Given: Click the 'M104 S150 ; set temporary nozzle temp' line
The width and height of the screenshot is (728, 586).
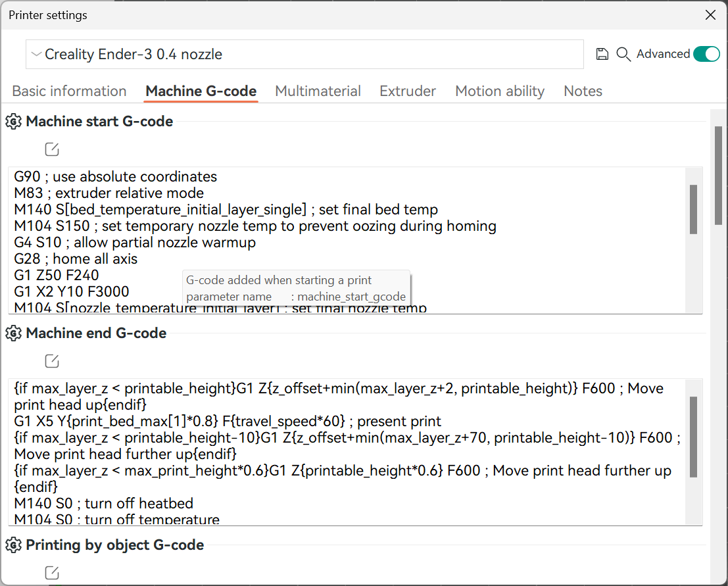Looking at the screenshot, I should (x=255, y=226).
